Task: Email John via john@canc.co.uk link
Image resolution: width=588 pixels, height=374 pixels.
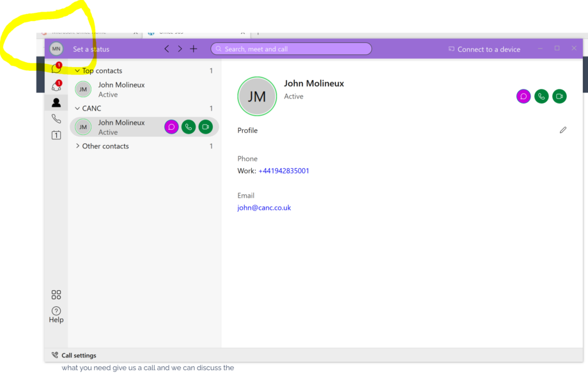Action: coord(264,207)
